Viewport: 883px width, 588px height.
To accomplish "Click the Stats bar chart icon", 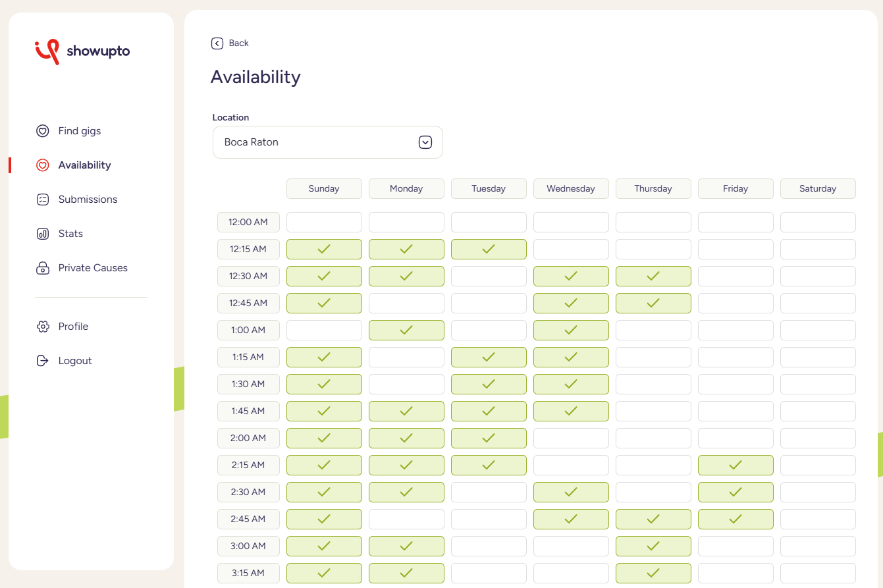I will 43,234.
